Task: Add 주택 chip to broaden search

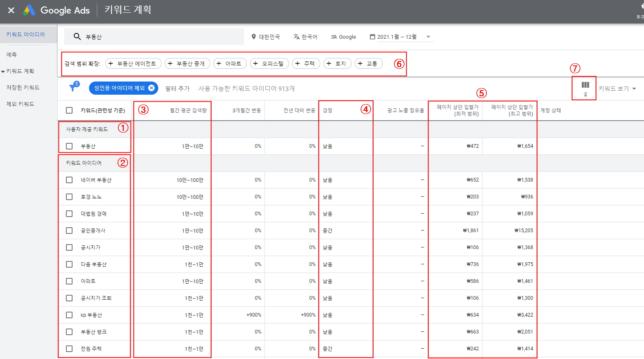Action: click(x=306, y=63)
